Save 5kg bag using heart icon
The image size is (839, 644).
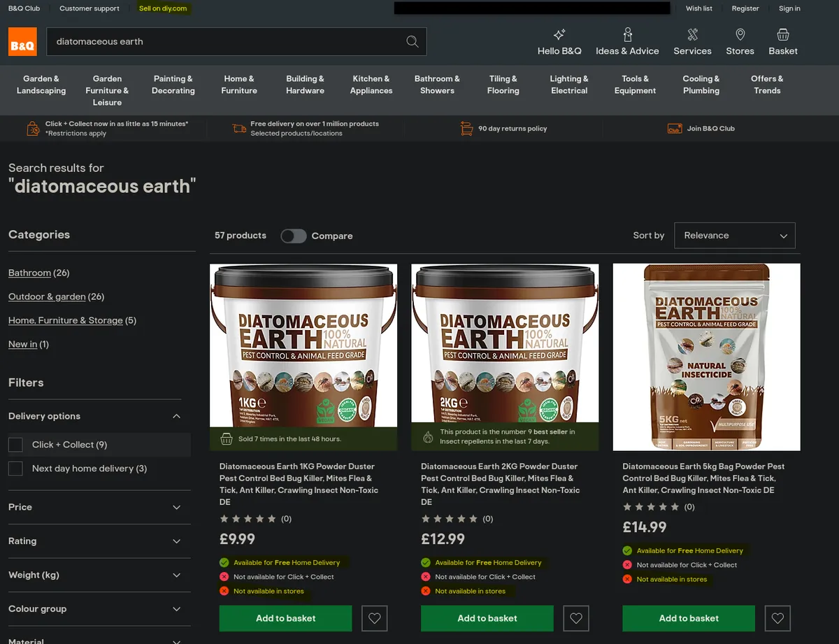(x=777, y=618)
